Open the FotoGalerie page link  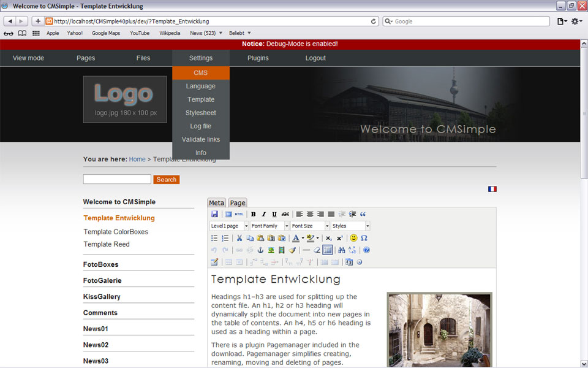[x=102, y=280]
